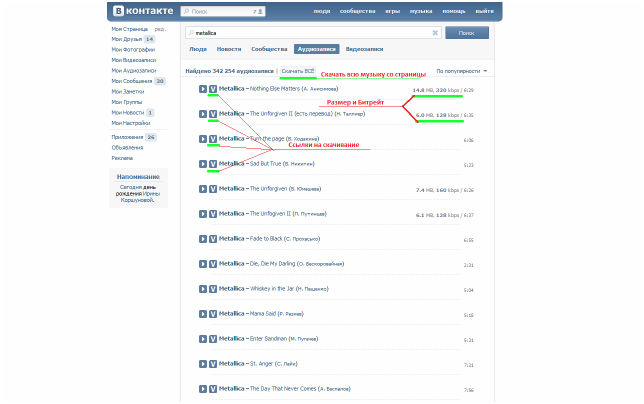The image size is (644, 404).
Task: Open люди in the top header menu
Action: 322,11
